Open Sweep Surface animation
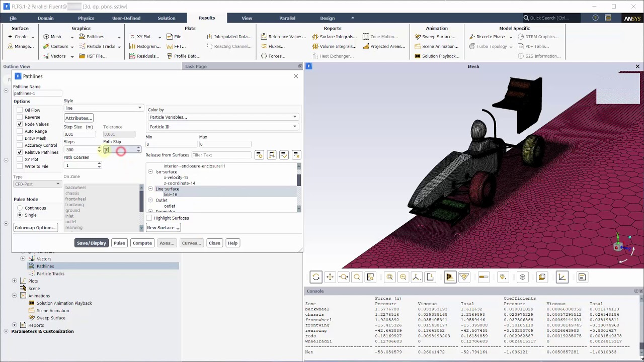Viewport: 644px width, 362px height. (x=435, y=37)
